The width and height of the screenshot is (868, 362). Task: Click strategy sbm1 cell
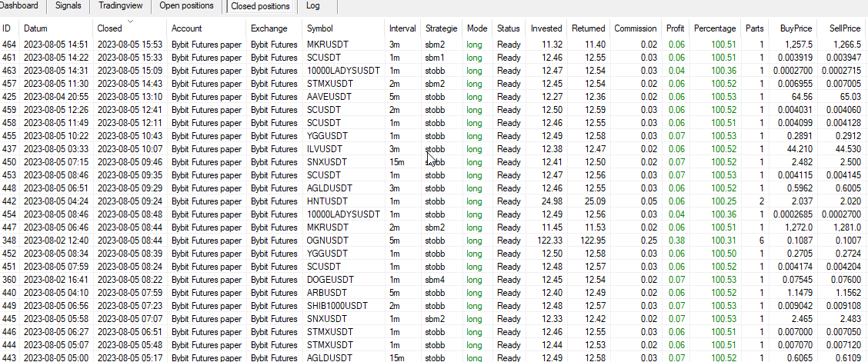tap(435, 58)
